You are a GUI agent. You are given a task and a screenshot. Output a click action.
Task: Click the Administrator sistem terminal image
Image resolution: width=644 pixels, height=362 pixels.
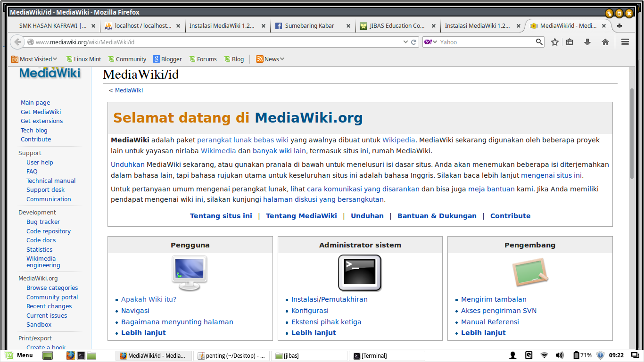pyautogui.click(x=360, y=273)
